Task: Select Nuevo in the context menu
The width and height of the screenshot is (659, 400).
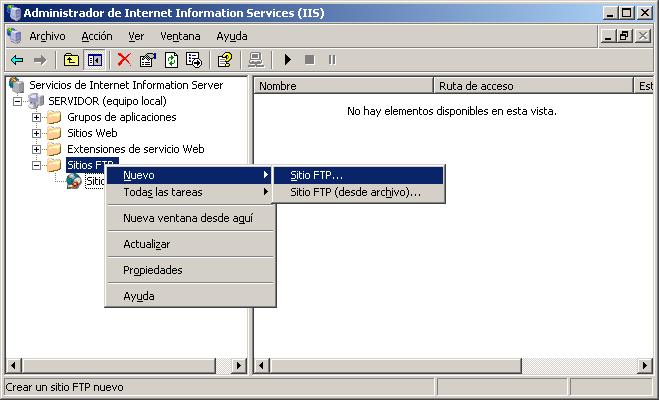Action: tap(190, 175)
